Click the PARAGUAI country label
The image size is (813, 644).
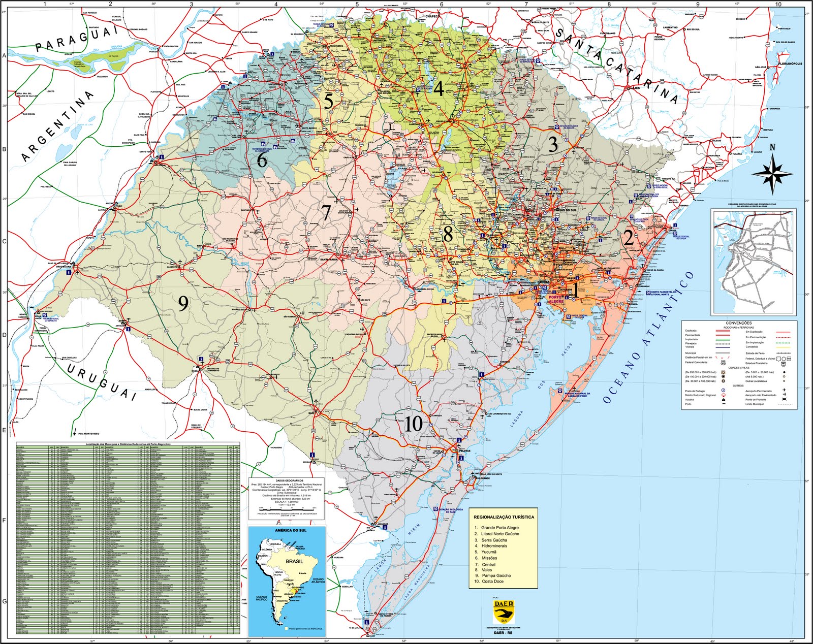[x=76, y=40]
